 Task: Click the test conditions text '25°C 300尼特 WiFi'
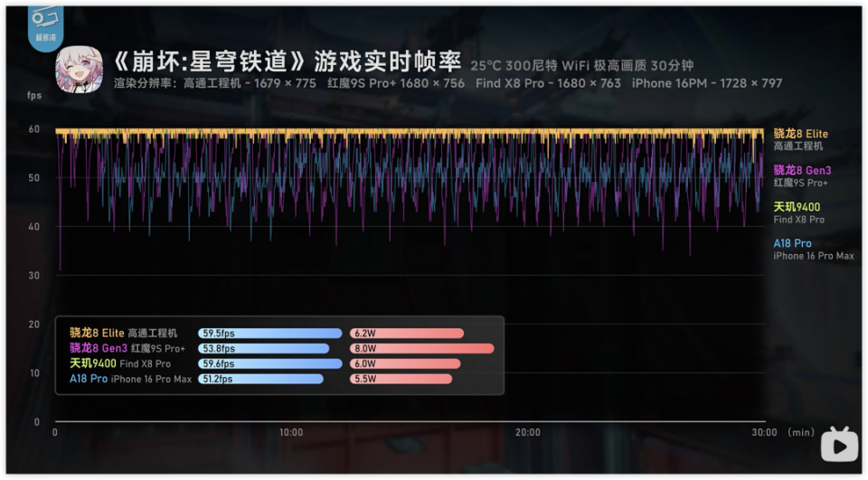pyautogui.click(x=529, y=66)
